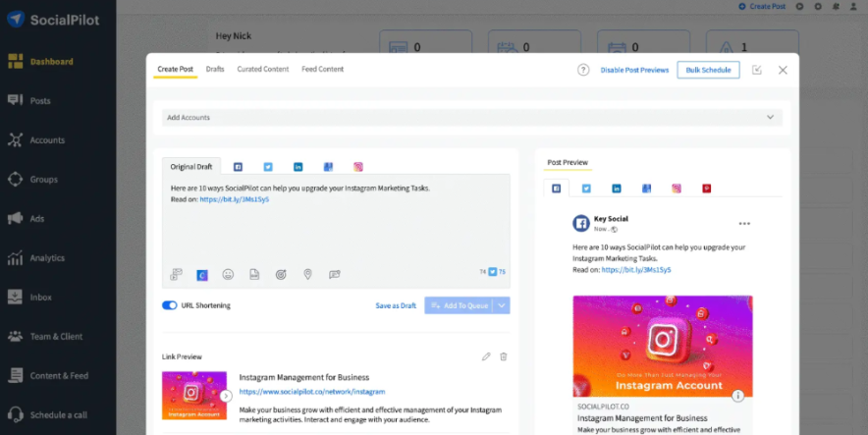The image size is (868, 435).
Task: Click the next arrow on link thumbnail
Action: pos(226,396)
